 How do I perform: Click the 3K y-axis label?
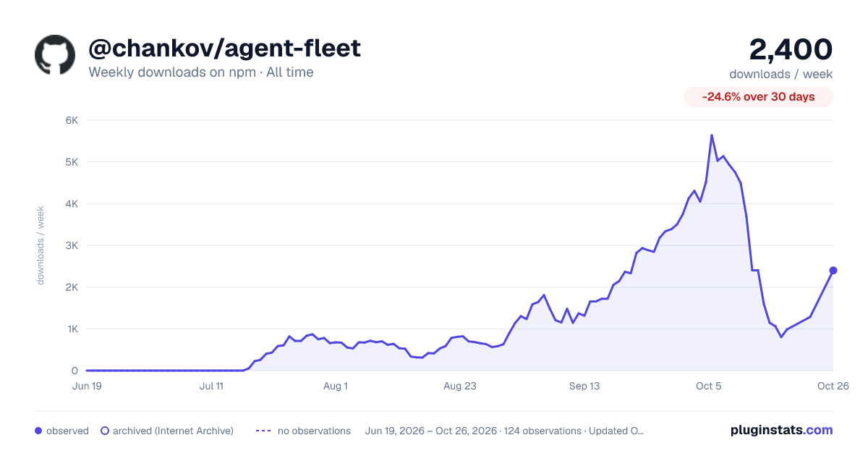point(72,245)
